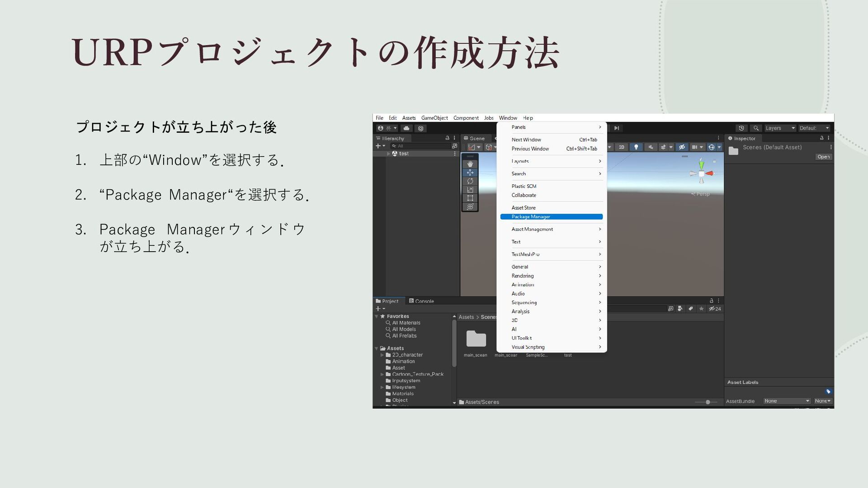Open Unity version control icon in toolbar
868x488 pixels.
click(x=421, y=128)
